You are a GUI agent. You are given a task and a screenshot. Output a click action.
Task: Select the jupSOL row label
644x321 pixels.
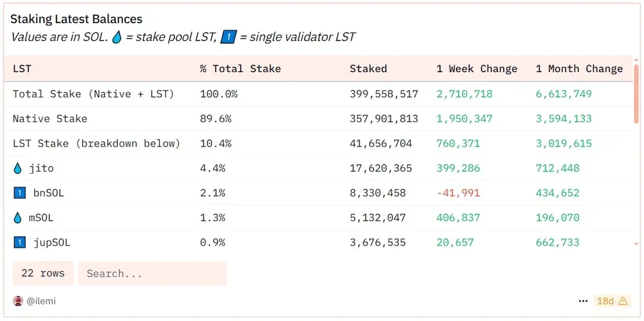(x=52, y=242)
